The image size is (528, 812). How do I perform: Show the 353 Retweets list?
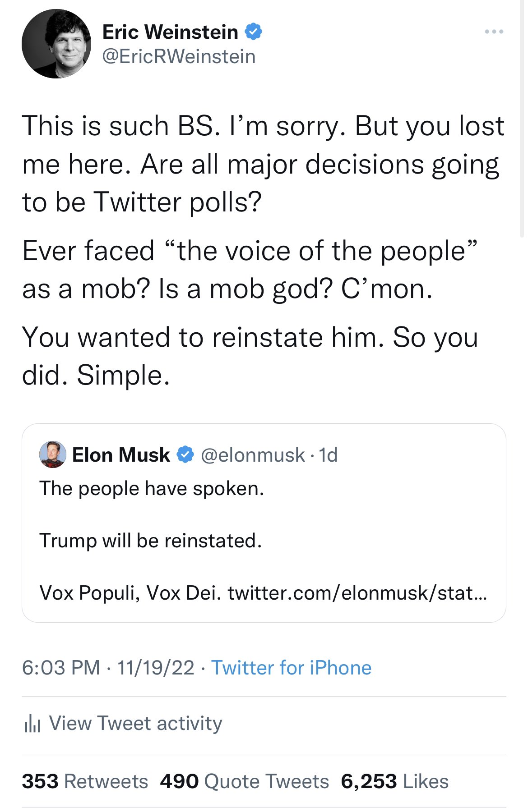(x=85, y=781)
